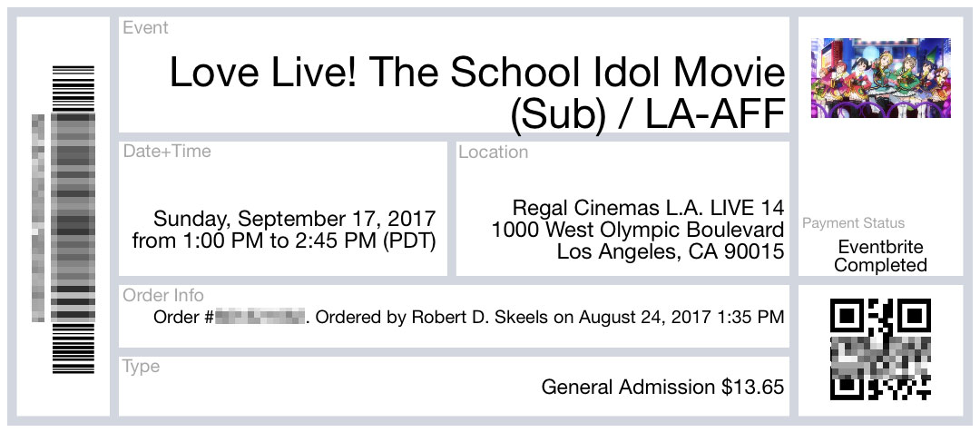This screenshot has height=432, width=980.
Task: Click the event title "Love Live! The School Idol Movie"
Action: point(476,74)
